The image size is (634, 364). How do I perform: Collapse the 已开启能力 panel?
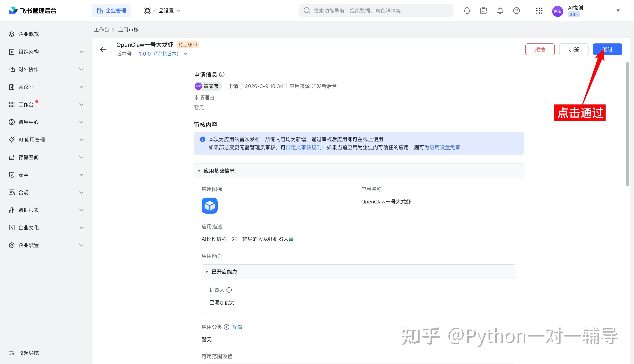click(x=207, y=272)
